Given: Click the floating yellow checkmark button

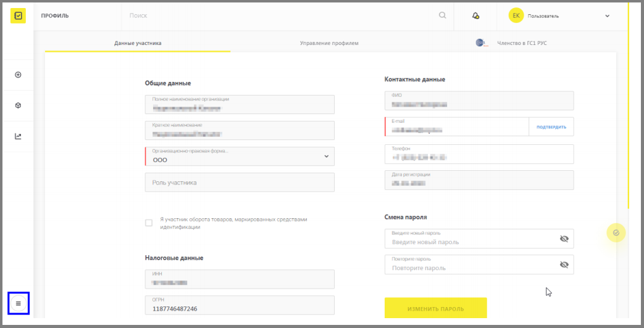Looking at the screenshot, I should coord(616,232).
